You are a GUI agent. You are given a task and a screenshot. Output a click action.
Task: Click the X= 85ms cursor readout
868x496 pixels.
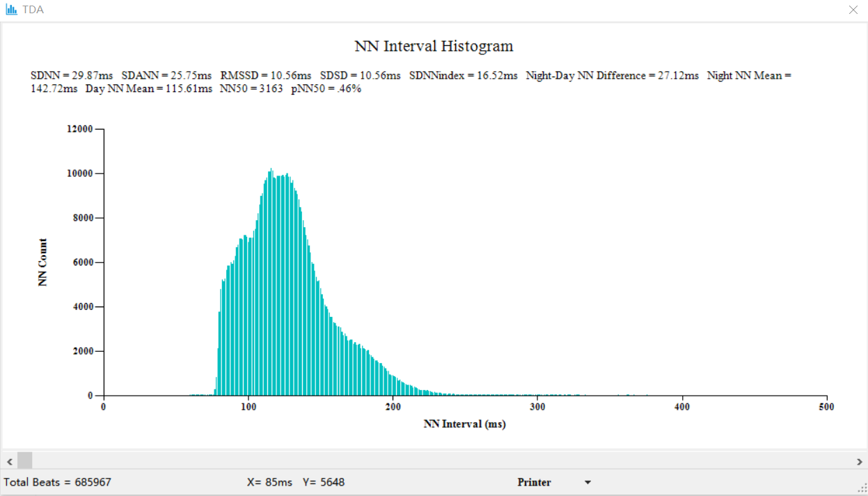coord(269,482)
